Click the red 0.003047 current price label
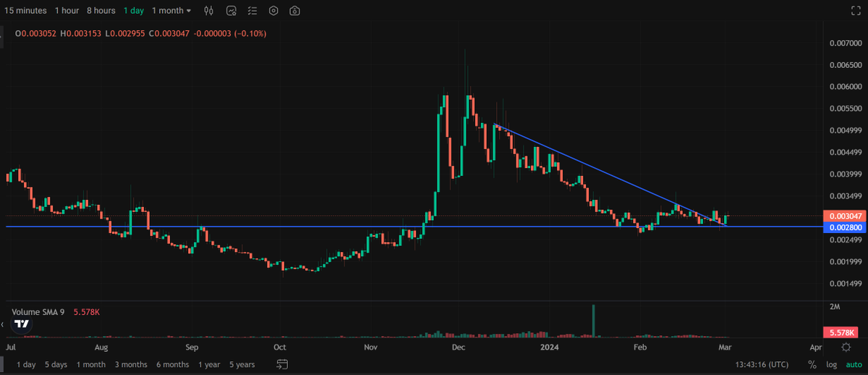 click(x=843, y=216)
